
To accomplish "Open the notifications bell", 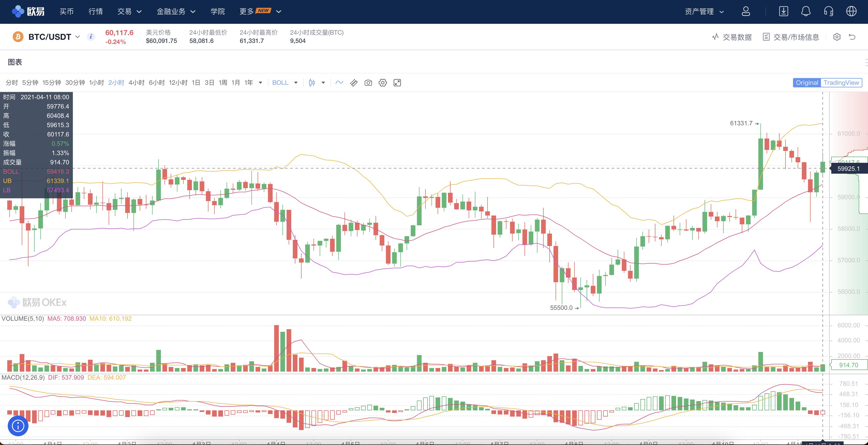I will [x=806, y=11].
